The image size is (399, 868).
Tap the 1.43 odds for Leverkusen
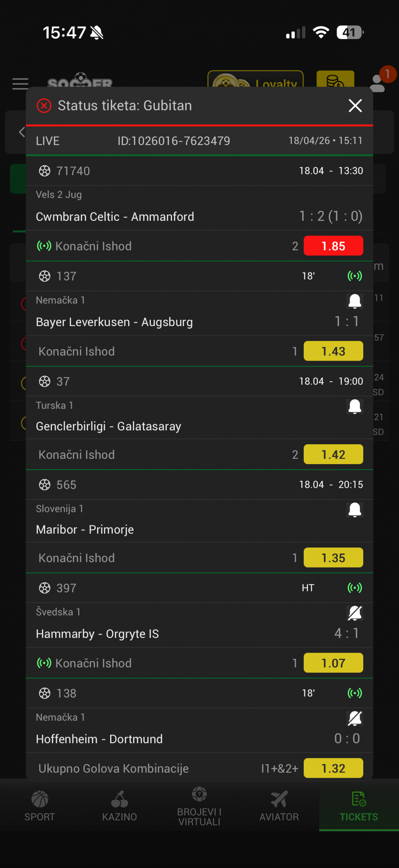[333, 351]
